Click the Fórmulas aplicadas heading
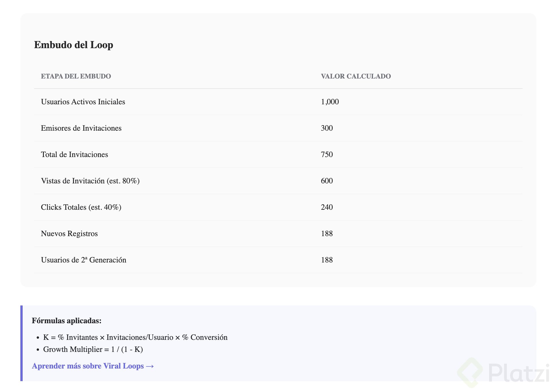 67,321
